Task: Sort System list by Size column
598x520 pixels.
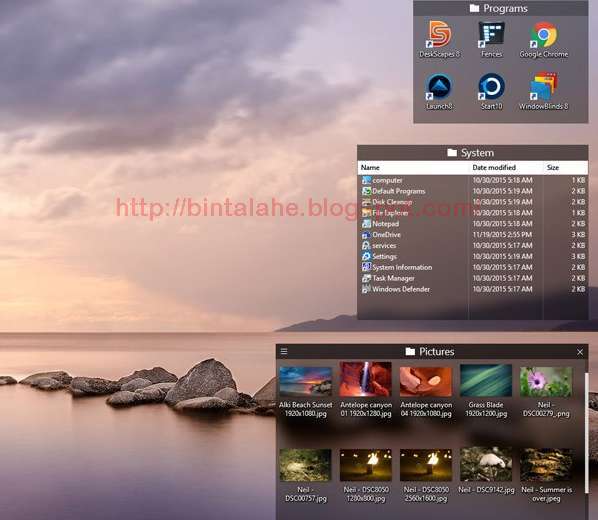Action: pos(565,167)
